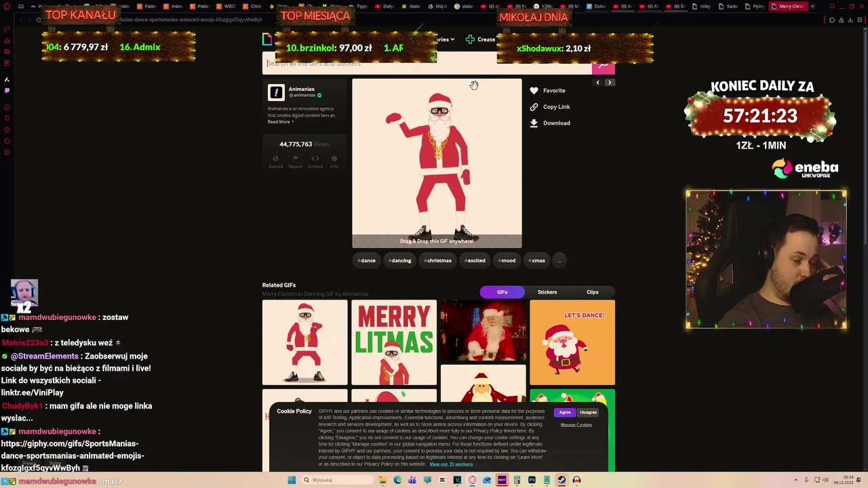Viewport: 868px width, 488px height.
Task: Select the Stickers tab
Action: [547, 292]
